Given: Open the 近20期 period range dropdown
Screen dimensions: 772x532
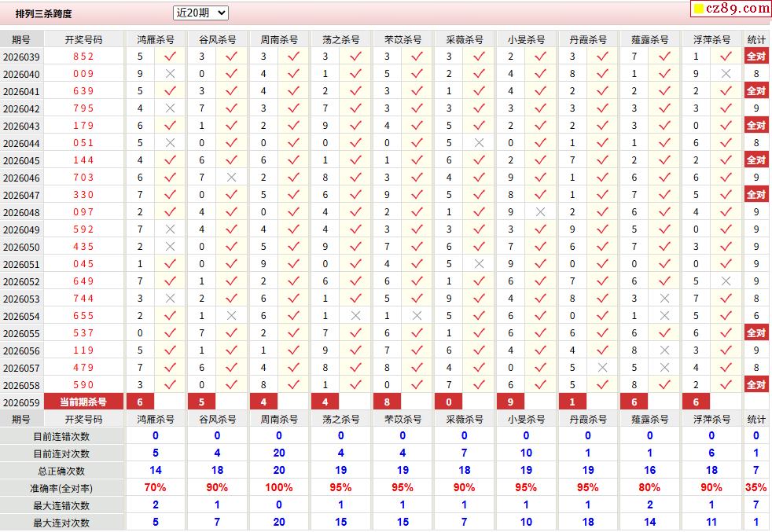Looking at the screenshot, I should [200, 13].
